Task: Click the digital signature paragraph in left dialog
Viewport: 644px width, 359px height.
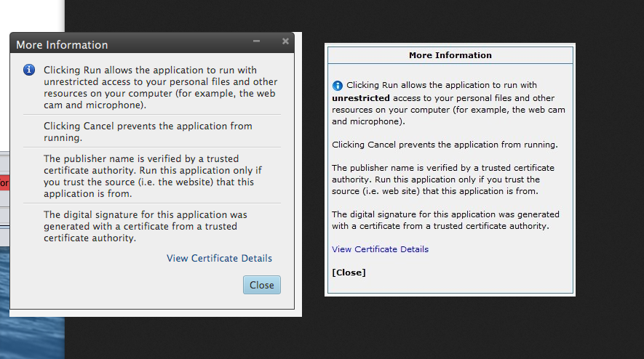Action: [x=146, y=226]
